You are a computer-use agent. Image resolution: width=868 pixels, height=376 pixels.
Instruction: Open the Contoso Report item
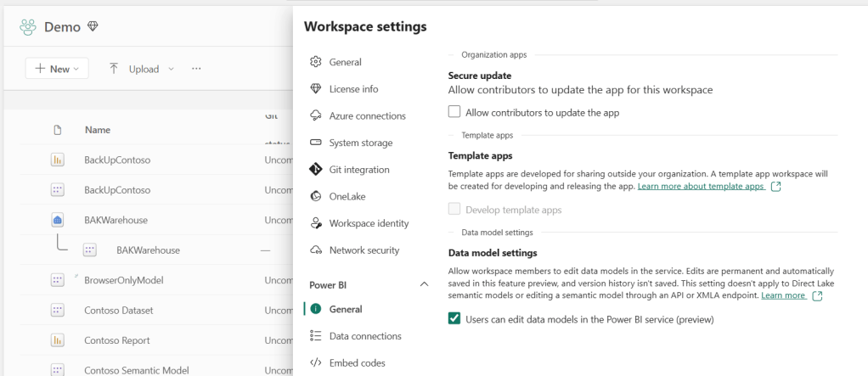point(117,340)
